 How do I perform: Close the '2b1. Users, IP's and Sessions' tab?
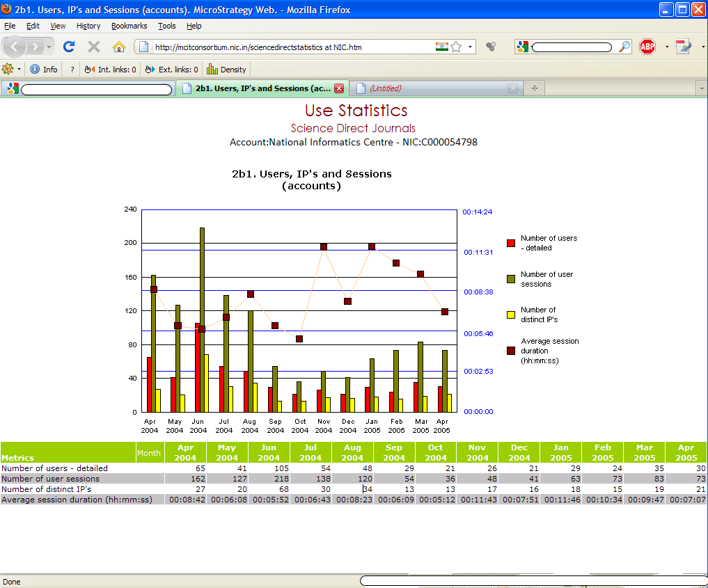coord(338,88)
